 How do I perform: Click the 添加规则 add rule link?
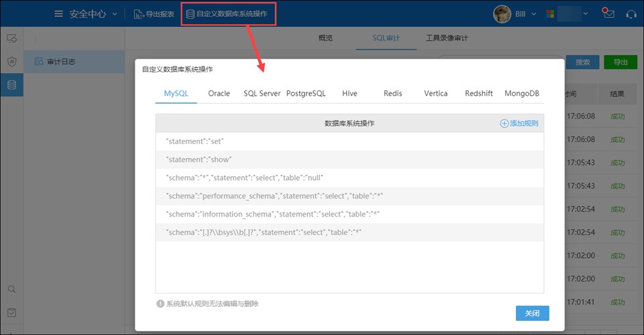519,123
